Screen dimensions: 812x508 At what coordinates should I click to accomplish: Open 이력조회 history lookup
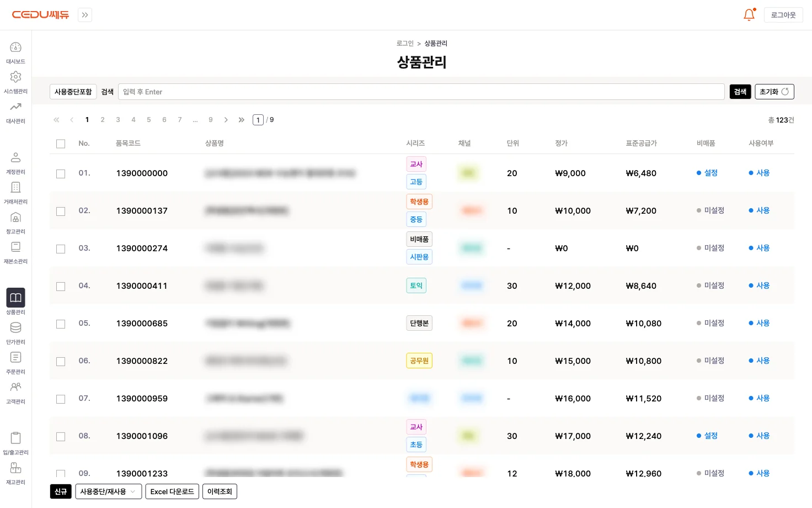(220, 491)
